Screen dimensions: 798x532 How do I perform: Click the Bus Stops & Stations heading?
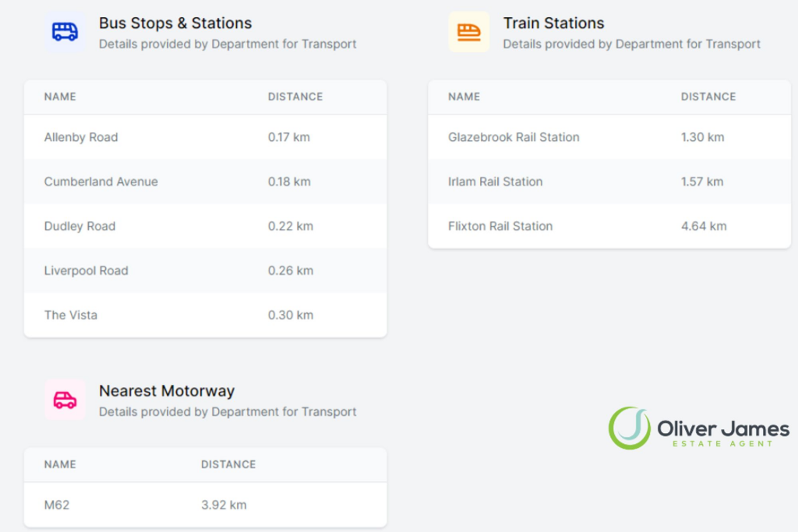(x=175, y=23)
